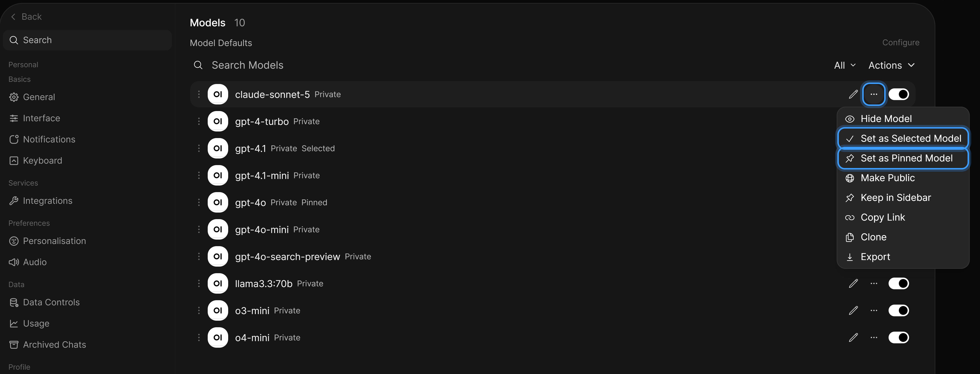Toggle the o3-mini model switch
The height and width of the screenshot is (374, 980).
899,310
